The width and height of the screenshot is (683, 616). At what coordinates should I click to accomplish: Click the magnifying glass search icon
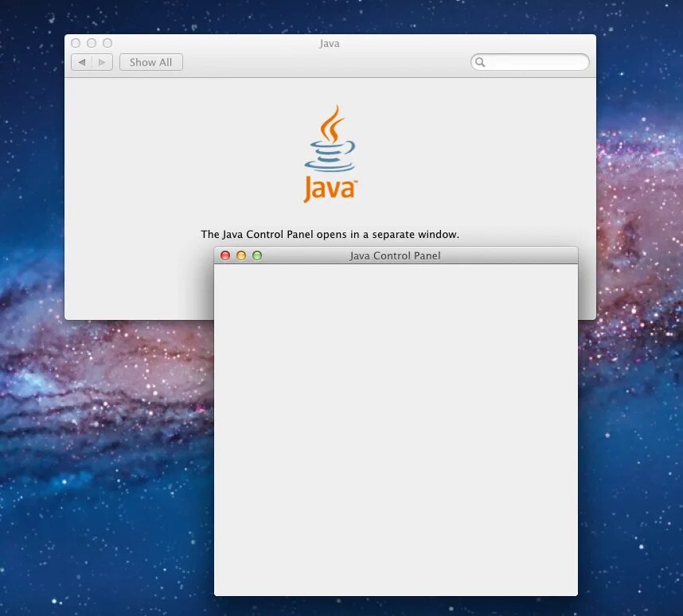pyautogui.click(x=480, y=62)
